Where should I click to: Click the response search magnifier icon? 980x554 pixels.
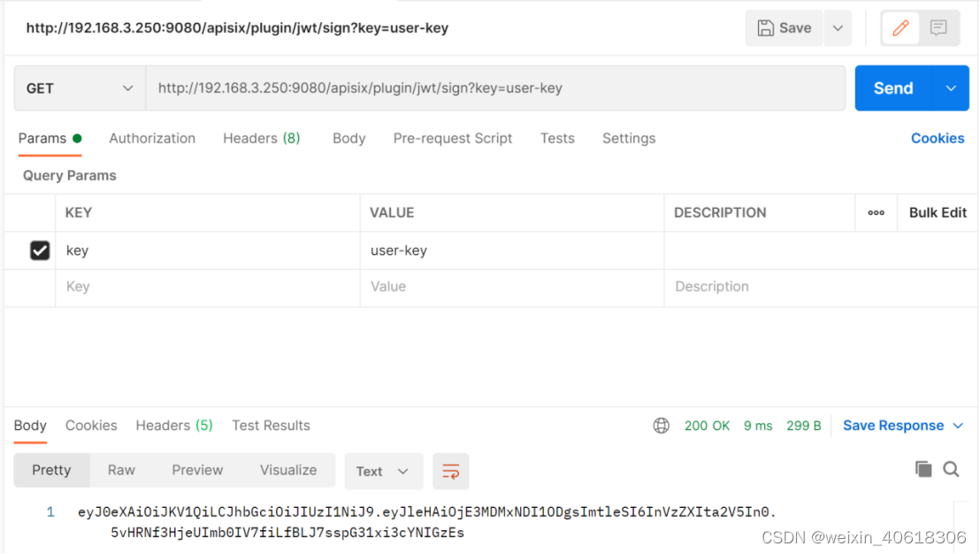tap(951, 470)
